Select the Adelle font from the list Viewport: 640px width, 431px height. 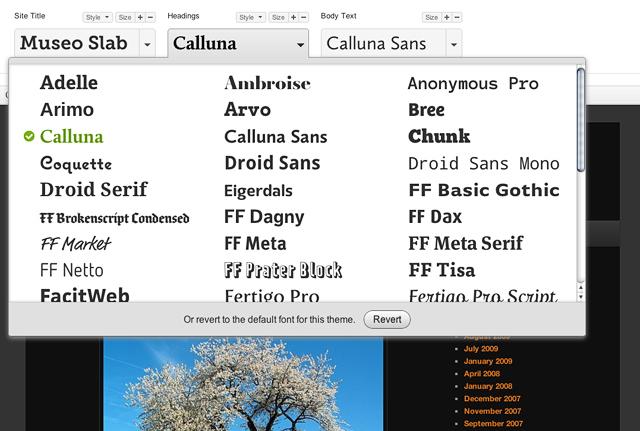coord(69,83)
